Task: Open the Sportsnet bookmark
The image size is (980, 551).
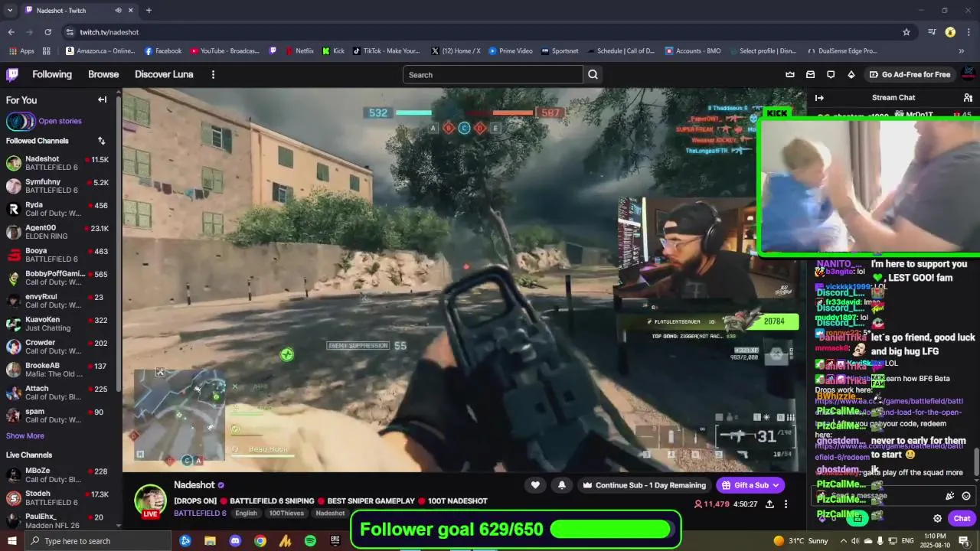Action: (560, 51)
